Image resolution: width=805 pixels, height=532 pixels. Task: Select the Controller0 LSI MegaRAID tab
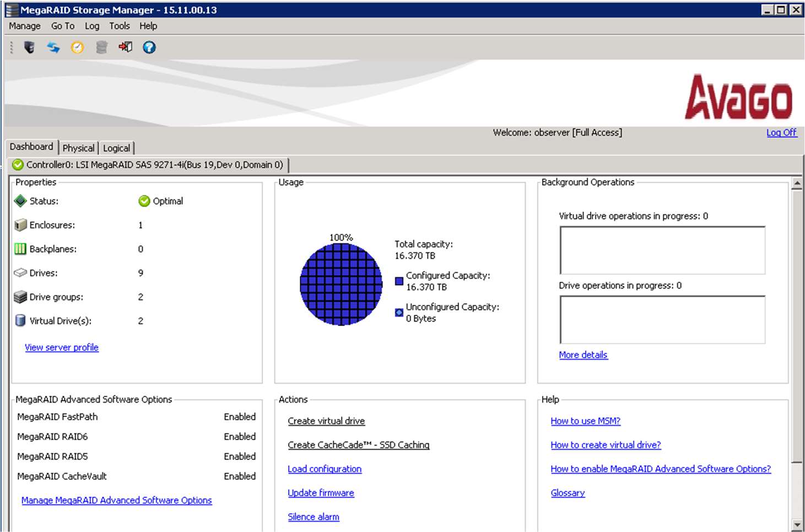148,165
